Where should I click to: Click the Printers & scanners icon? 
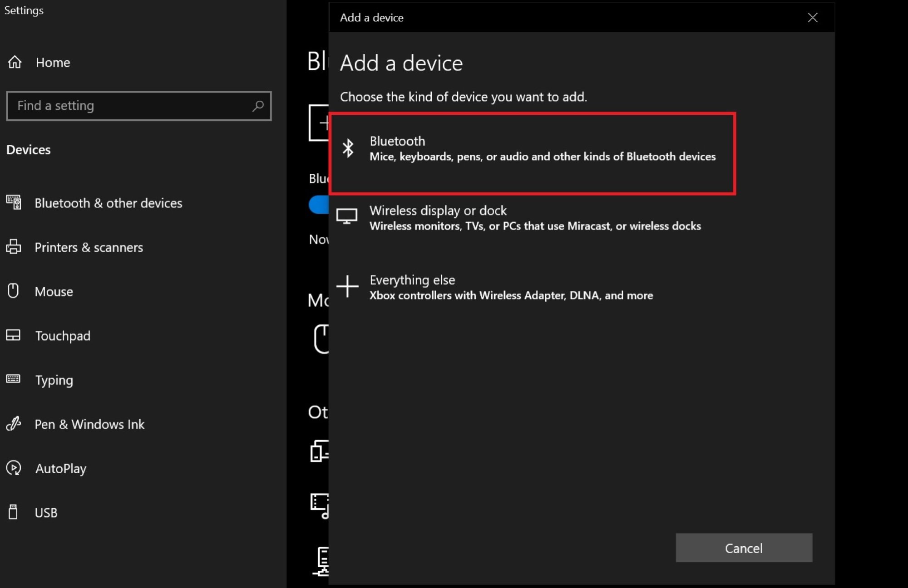pos(14,247)
